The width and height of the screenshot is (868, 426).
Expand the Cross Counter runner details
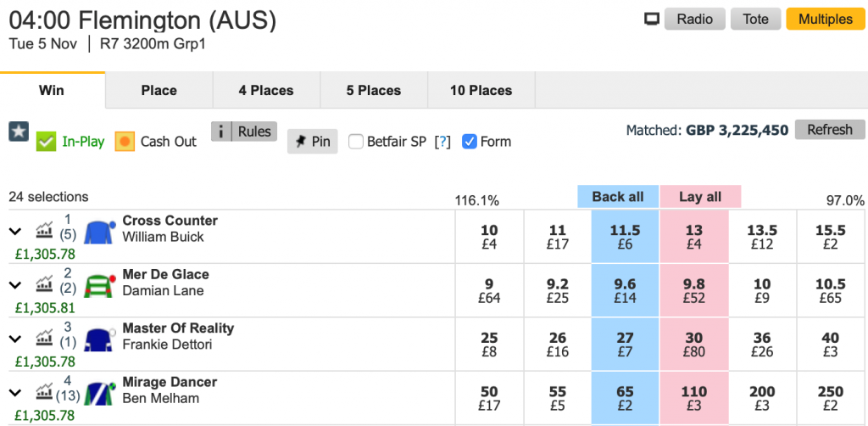click(15, 232)
